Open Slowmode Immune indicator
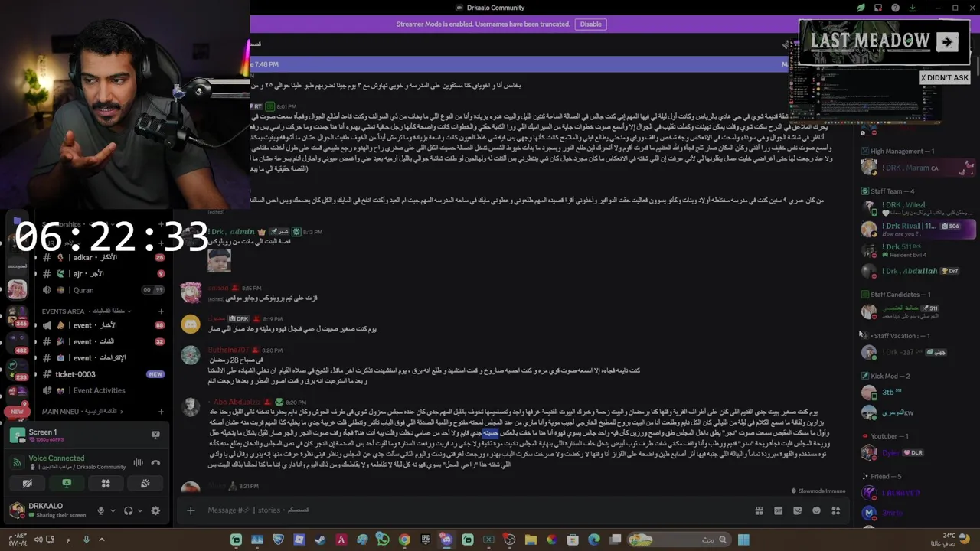The image size is (980, 551). click(x=818, y=491)
